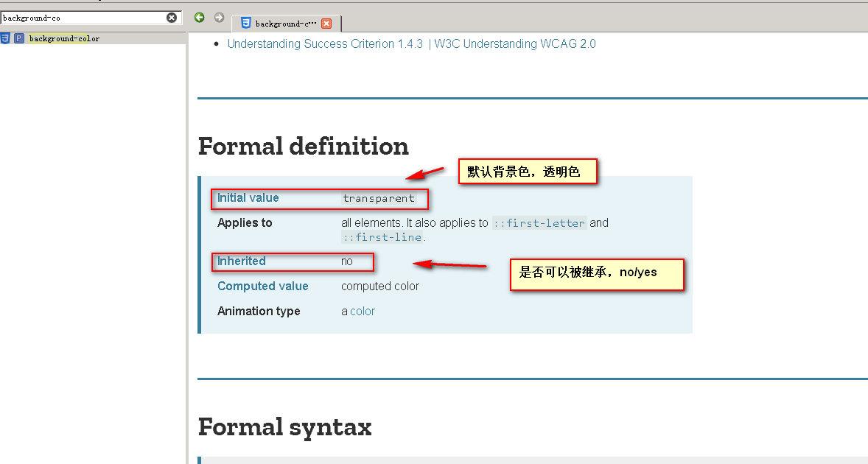Focus the search field containing background-co

(x=81, y=18)
